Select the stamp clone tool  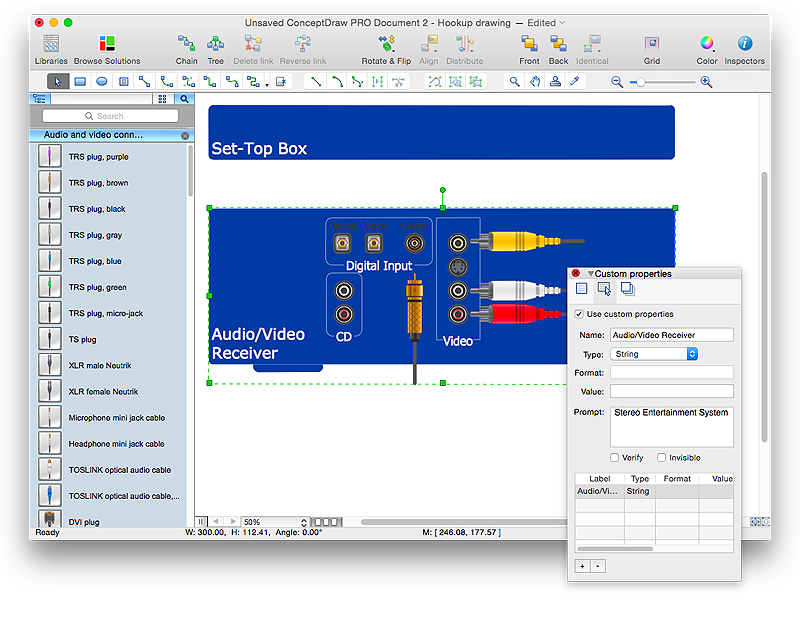coord(555,82)
